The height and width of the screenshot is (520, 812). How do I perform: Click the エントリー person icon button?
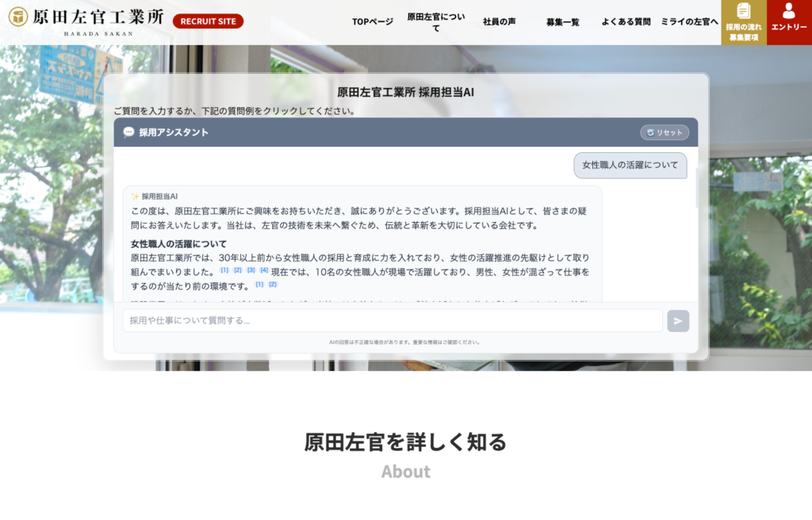(789, 22)
